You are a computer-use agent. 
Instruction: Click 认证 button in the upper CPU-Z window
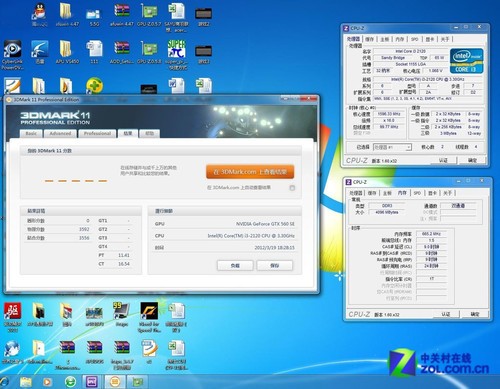click(x=443, y=160)
